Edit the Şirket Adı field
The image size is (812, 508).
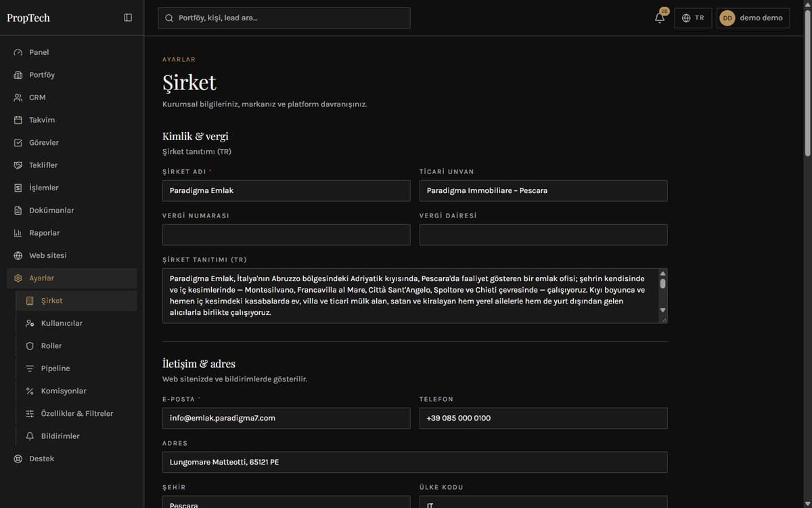click(286, 191)
